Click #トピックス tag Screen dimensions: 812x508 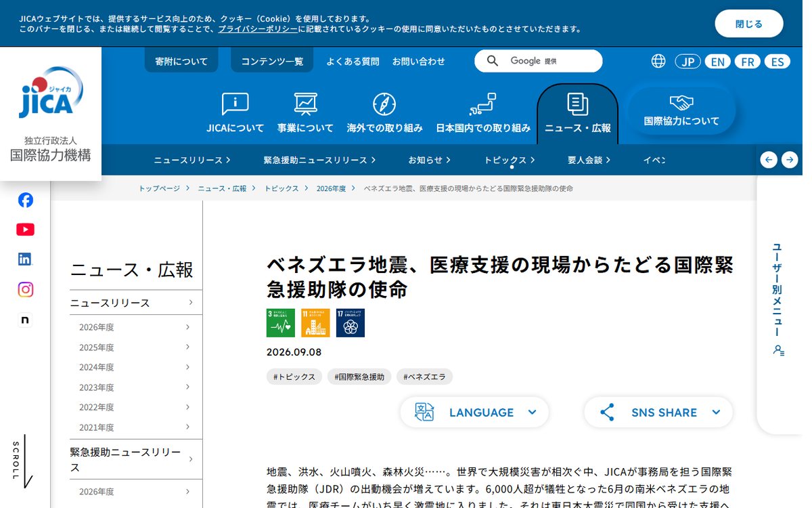click(x=294, y=377)
